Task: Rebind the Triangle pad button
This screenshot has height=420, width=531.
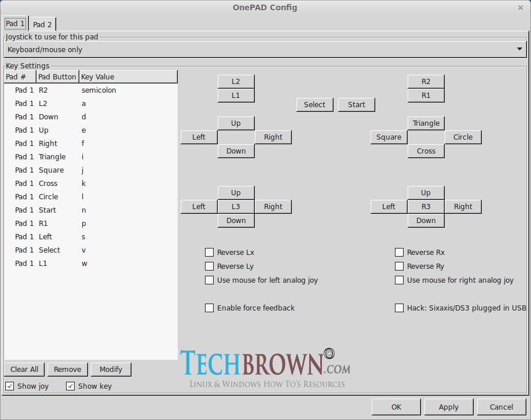Action: click(x=426, y=123)
